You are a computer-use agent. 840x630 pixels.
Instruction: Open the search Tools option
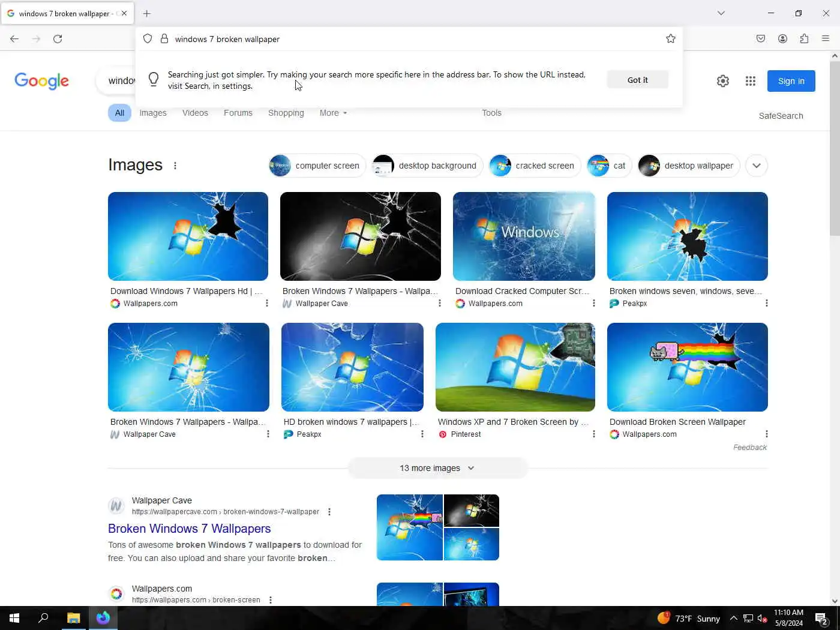tap(491, 113)
